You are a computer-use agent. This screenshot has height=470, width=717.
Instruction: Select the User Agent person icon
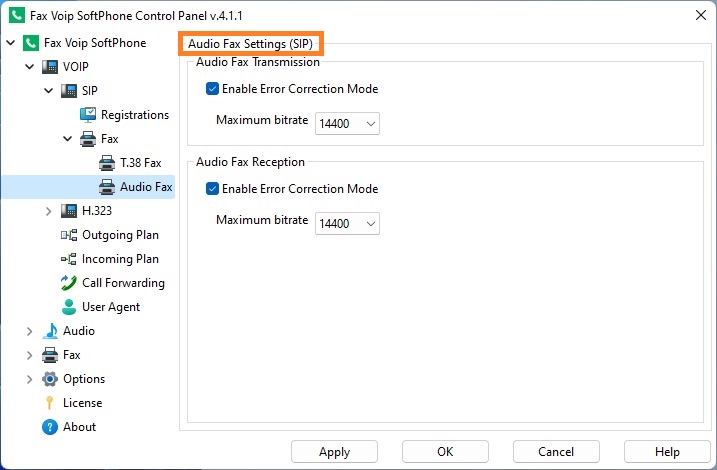(x=69, y=307)
